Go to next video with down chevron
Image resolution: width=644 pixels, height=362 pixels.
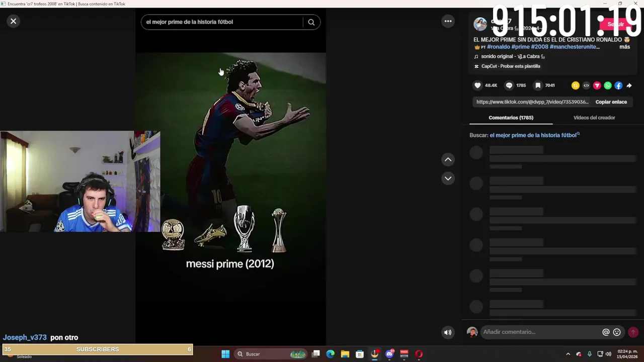[x=448, y=178]
